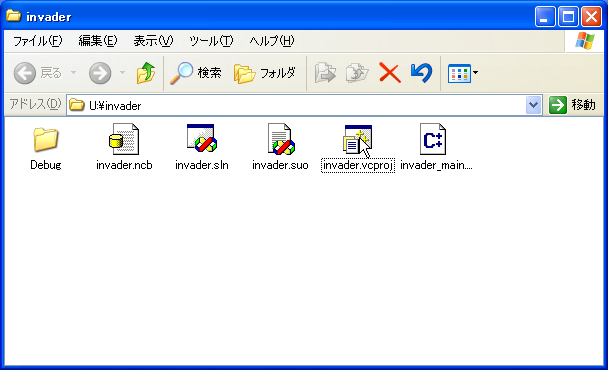Select the invader_main C++ source icon
608x370 pixels.
433,139
